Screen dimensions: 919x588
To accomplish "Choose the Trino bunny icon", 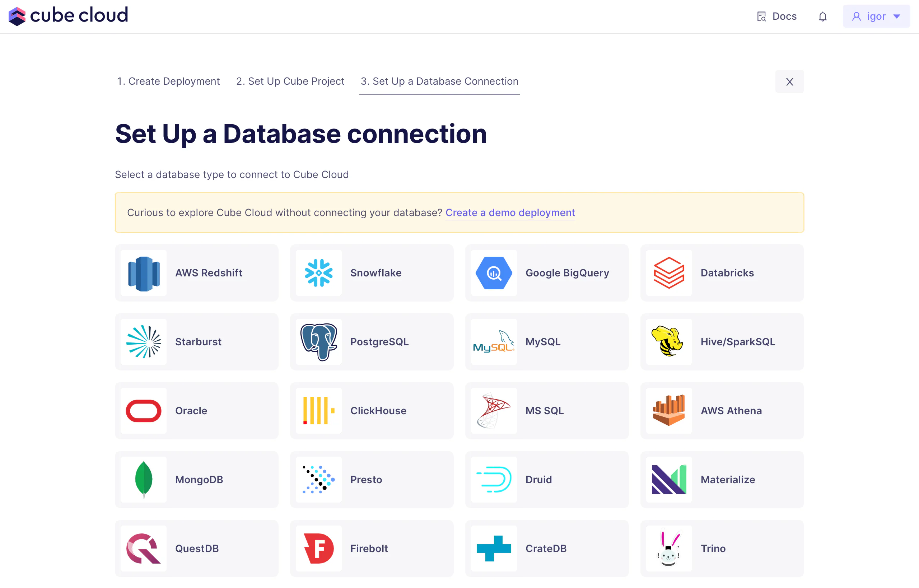I will 668,548.
